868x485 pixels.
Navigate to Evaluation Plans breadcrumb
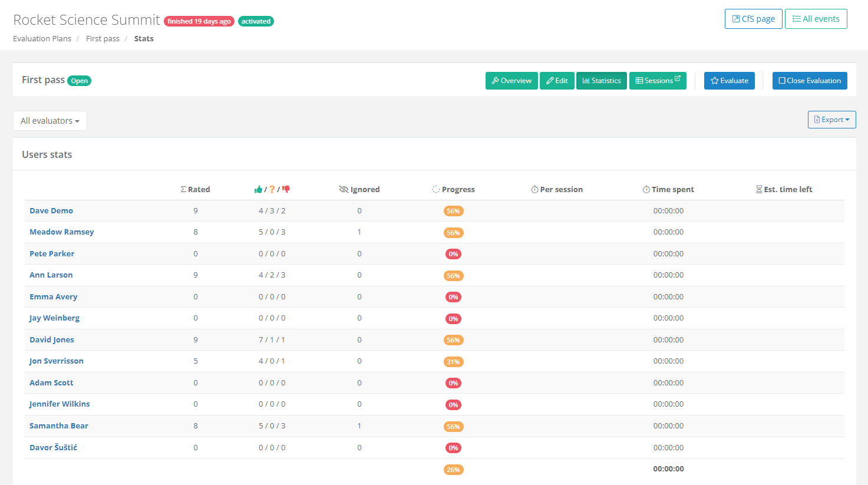point(42,38)
